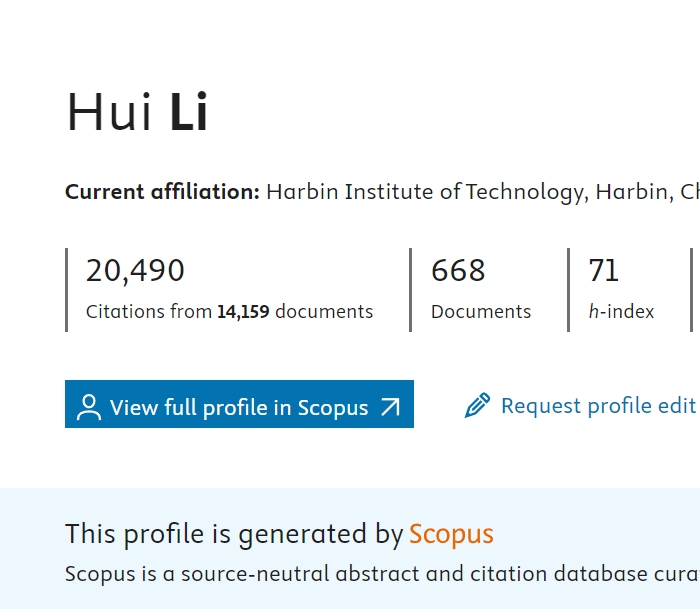Click the person icon in the Scopus profile button
The height and width of the screenshot is (609, 700).
coord(89,407)
